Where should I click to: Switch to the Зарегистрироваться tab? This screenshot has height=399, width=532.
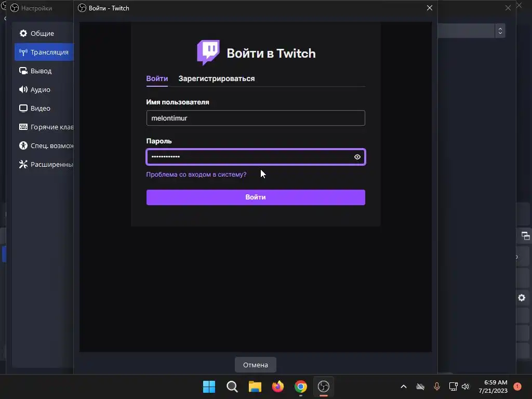tap(217, 79)
